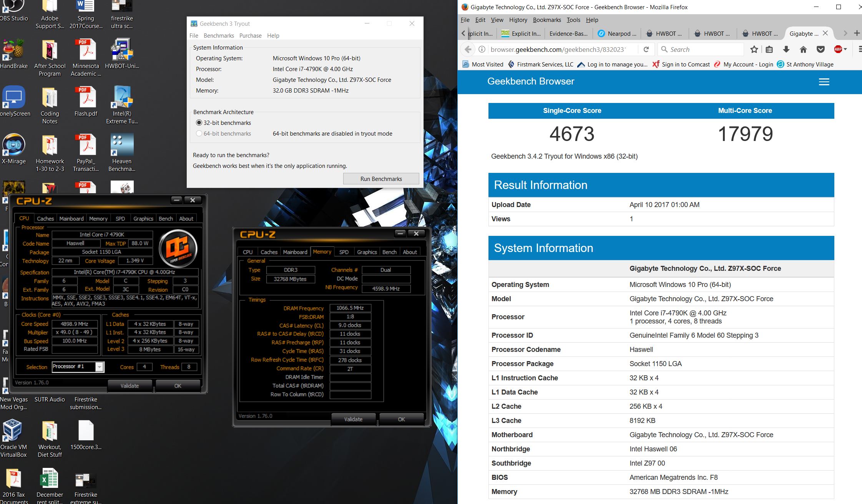Open the Intel(R) Extreme Tu... shortcut
This screenshot has width=862, height=504.
click(122, 105)
